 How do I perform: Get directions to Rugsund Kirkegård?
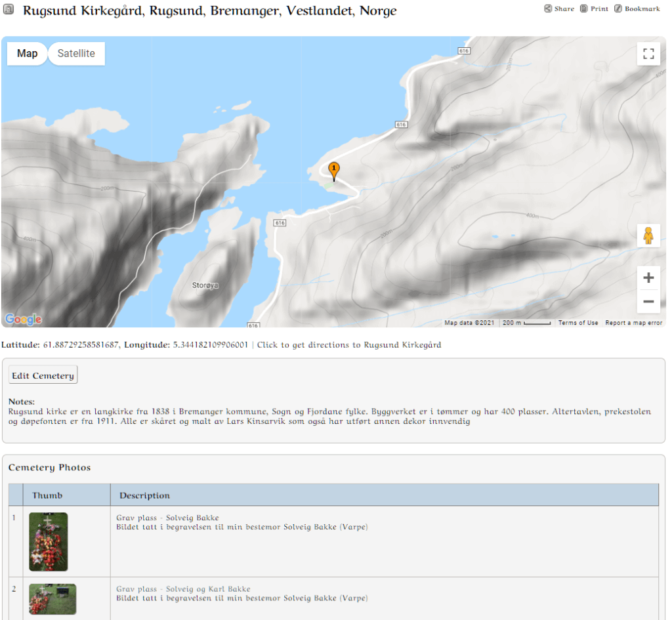[348, 345]
